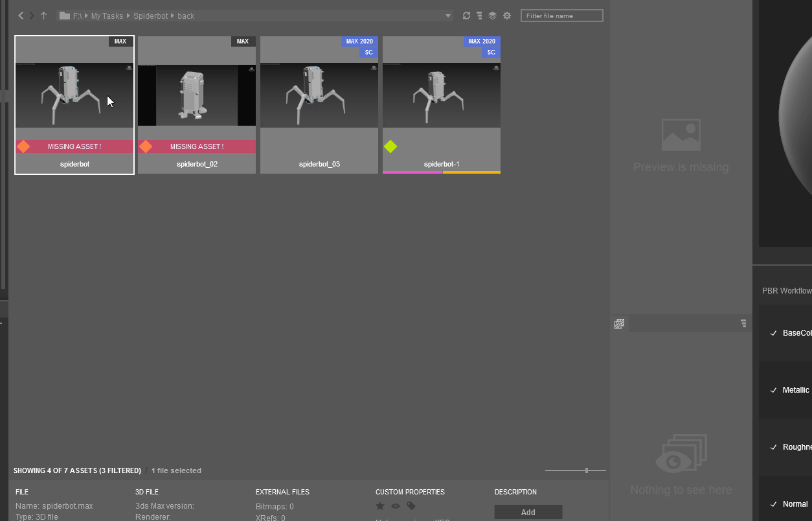Screen dimensions: 812x521
Task: Click the '1 file selected' status text
Action: tap(176, 470)
